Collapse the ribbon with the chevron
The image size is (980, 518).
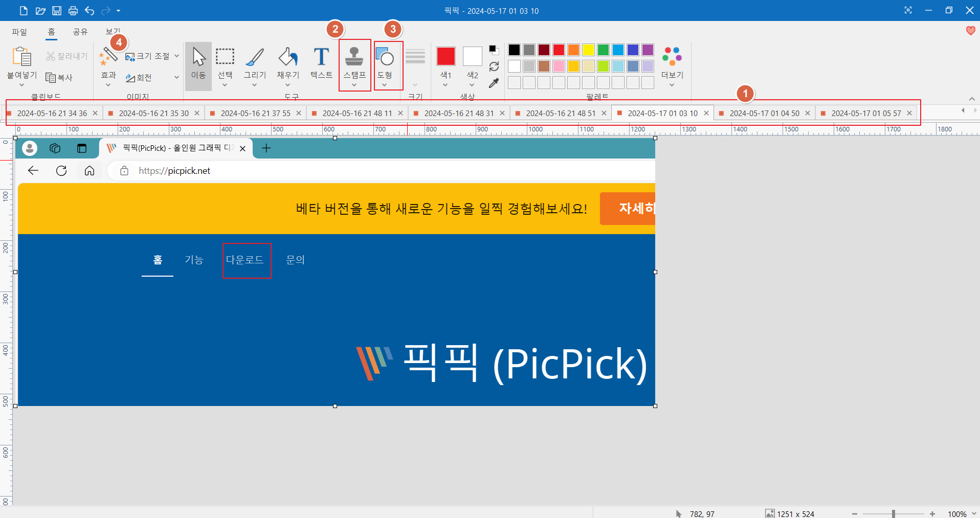972,99
